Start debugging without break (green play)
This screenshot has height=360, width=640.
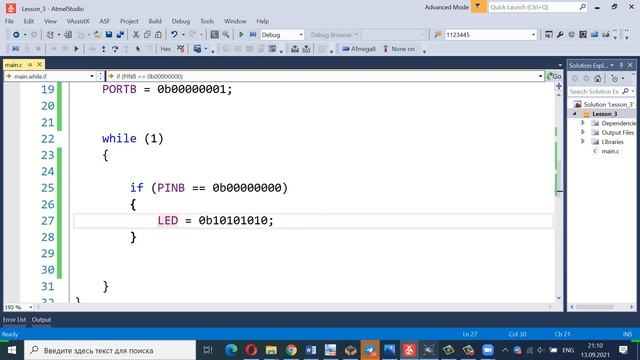pyautogui.click(x=241, y=35)
